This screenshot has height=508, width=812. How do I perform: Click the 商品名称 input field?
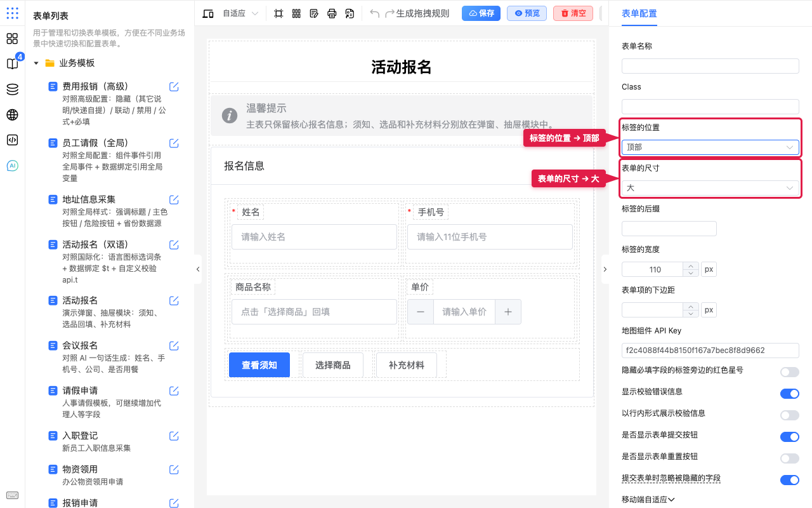(x=314, y=312)
